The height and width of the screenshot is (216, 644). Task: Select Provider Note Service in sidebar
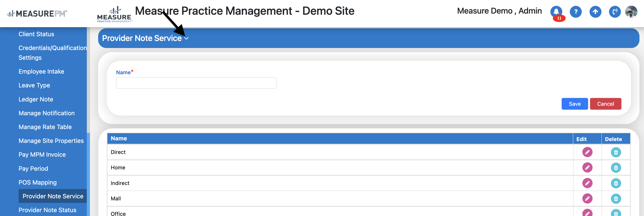tap(53, 196)
